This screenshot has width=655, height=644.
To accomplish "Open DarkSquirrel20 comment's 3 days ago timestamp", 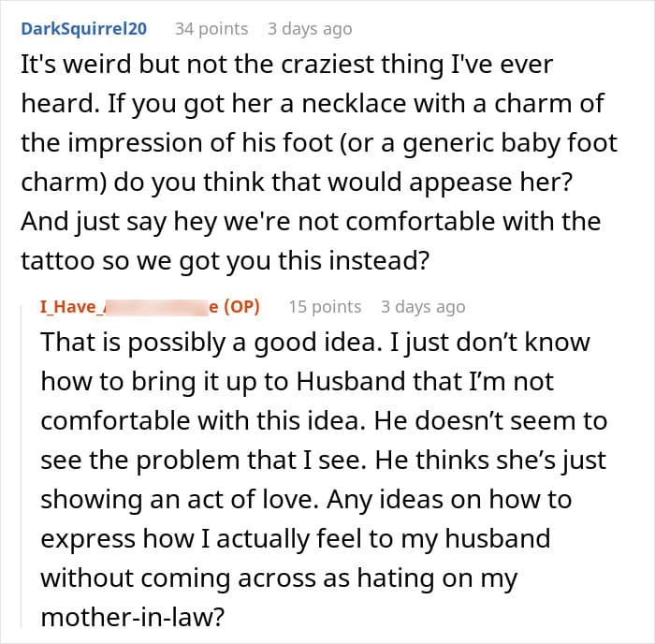I will point(310,29).
